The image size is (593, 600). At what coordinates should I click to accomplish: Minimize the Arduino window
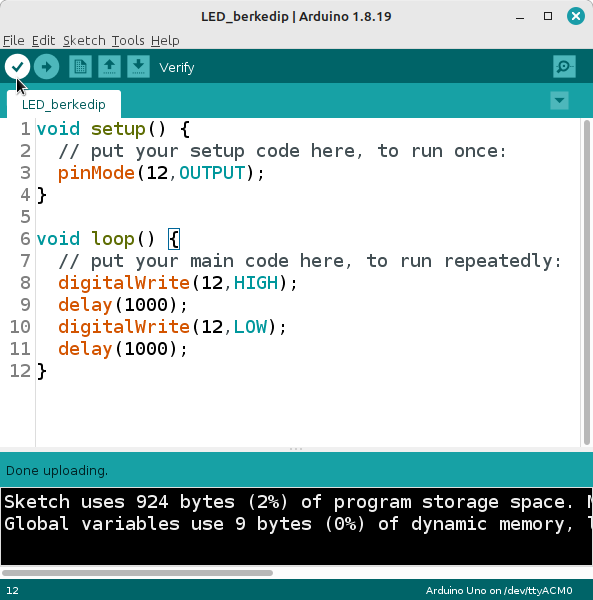(x=520, y=16)
